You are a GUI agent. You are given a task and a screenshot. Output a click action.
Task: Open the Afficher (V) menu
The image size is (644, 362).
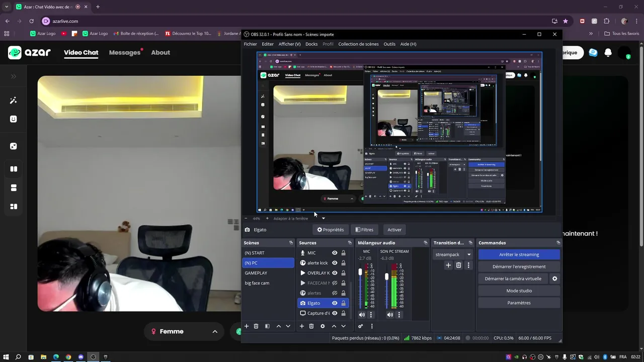(289, 44)
